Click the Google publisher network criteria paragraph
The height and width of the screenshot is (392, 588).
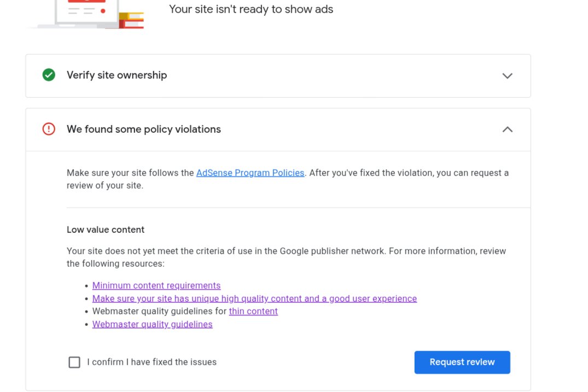pos(287,257)
